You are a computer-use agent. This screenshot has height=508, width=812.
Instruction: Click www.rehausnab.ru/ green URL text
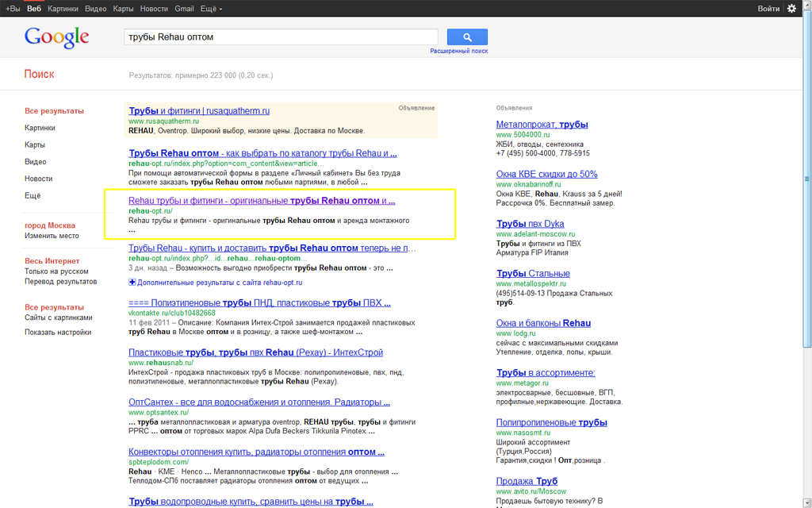(x=160, y=362)
